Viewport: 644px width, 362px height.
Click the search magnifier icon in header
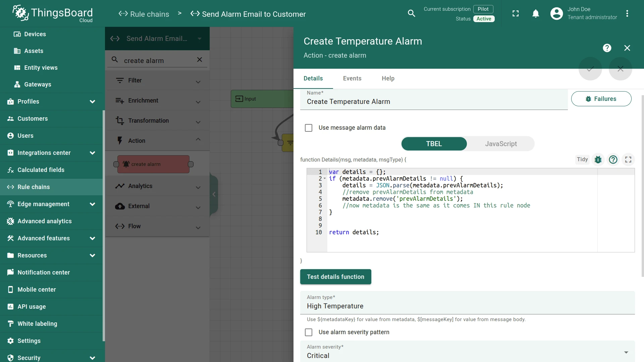[x=411, y=13]
